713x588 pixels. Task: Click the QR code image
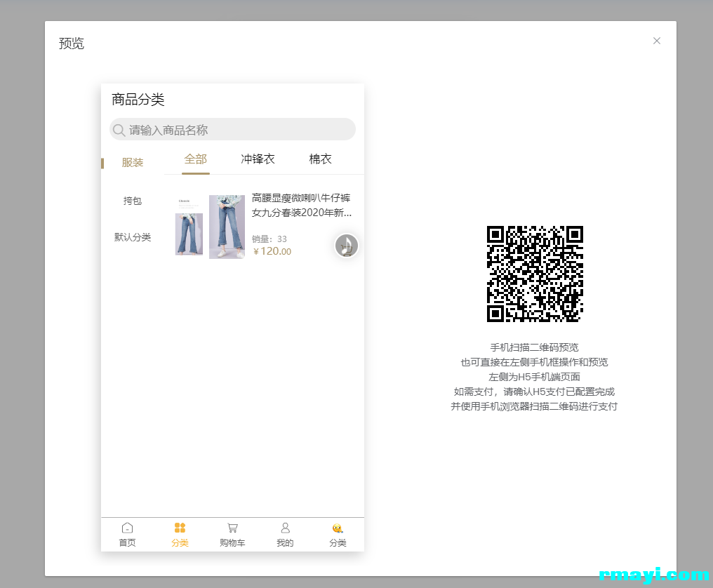[535, 274]
